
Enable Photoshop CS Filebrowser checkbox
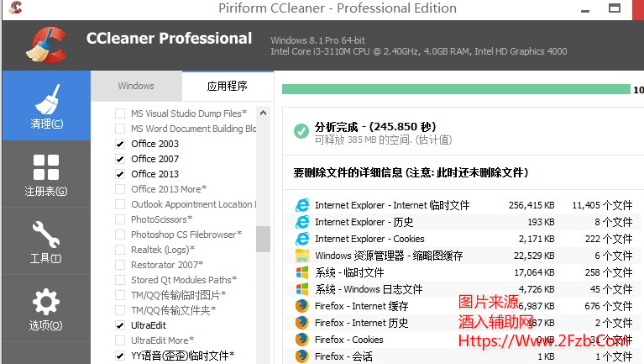(120, 235)
